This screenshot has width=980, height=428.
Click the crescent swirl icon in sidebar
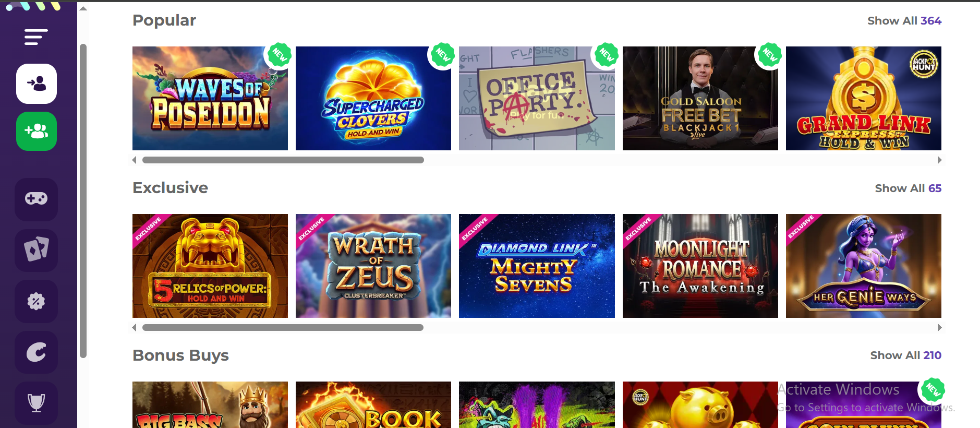click(37, 352)
